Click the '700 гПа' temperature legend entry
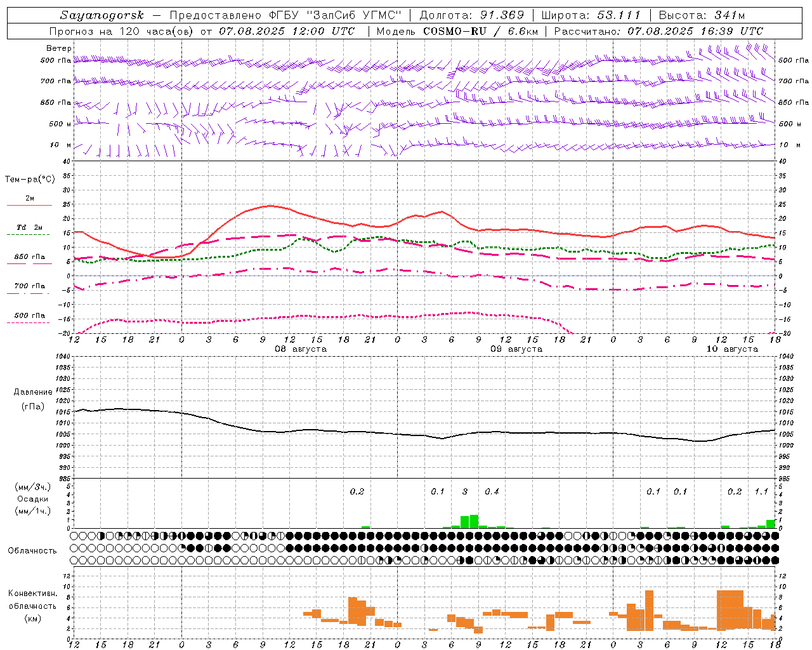Screen dimensions: 812x650 (30, 286)
